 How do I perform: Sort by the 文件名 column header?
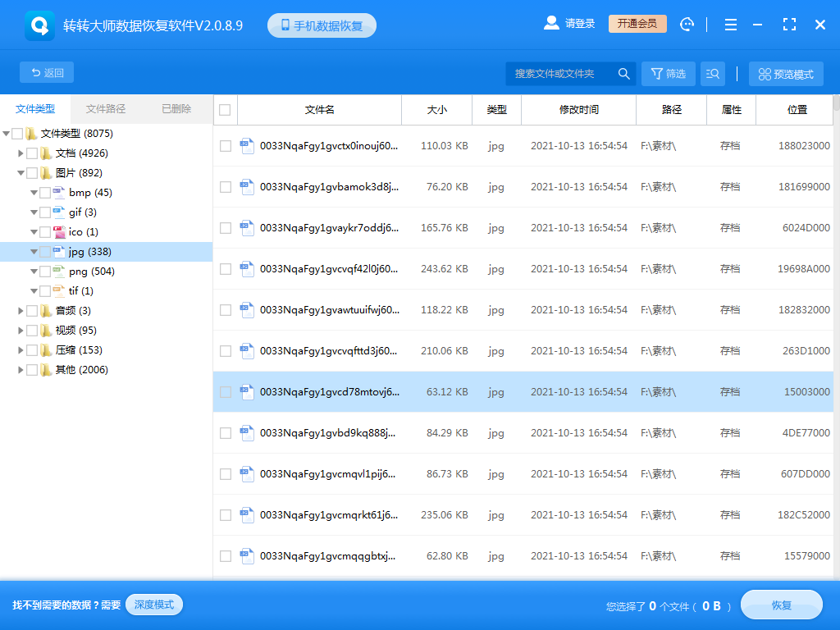319,110
